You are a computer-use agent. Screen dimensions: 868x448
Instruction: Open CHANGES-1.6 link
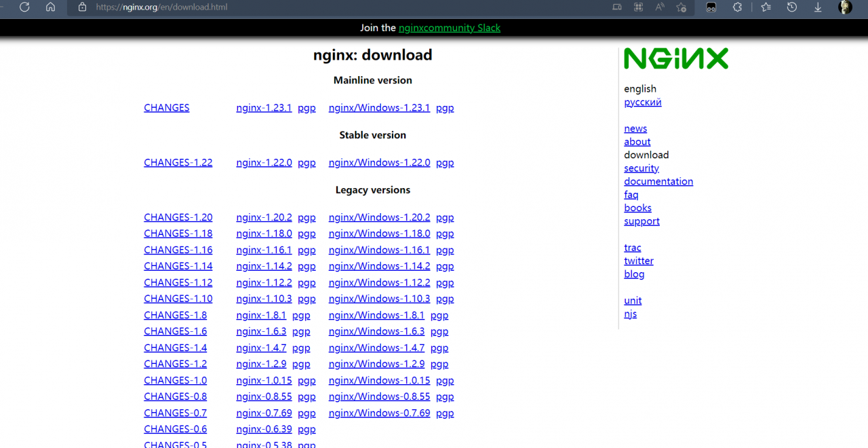[x=176, y=332]
